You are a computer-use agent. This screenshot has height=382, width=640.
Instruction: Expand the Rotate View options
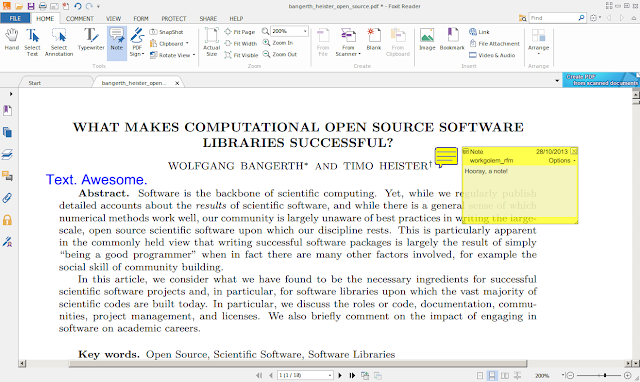point(172,55)
